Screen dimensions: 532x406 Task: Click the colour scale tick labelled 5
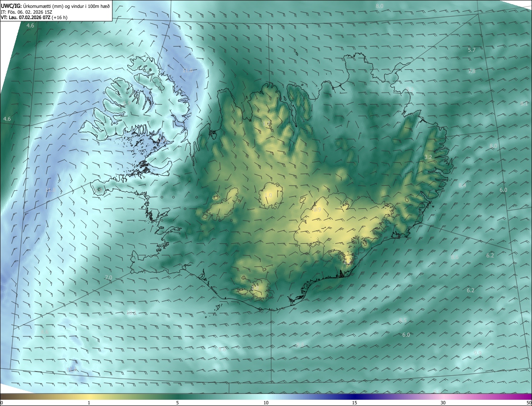tap(177, 403)
